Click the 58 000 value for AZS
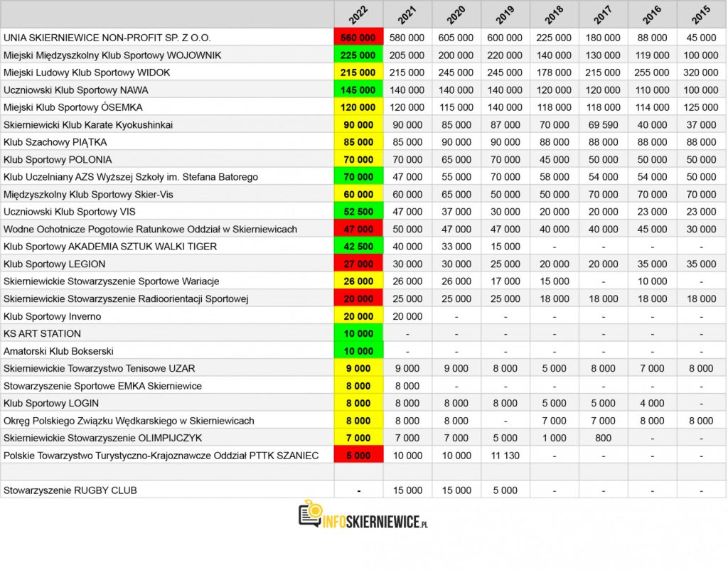This screenshot has width=728, height=570. click(555, 177)
